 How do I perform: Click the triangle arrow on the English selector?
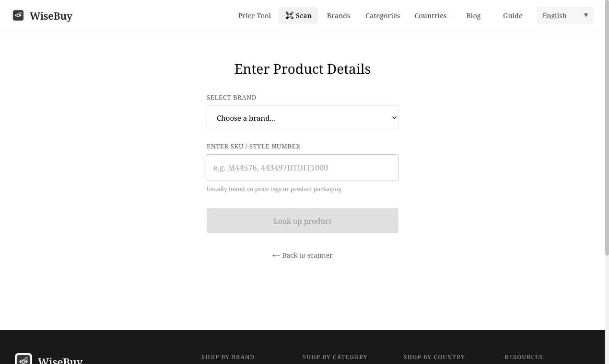[x=586, y=15]
